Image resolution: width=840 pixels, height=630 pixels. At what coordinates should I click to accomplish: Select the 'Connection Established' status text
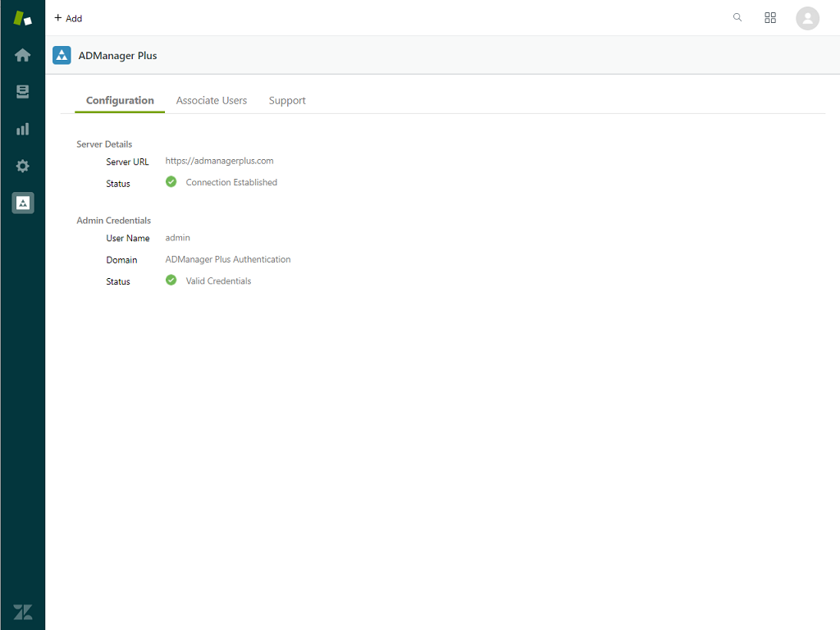(x=231, y=182)
